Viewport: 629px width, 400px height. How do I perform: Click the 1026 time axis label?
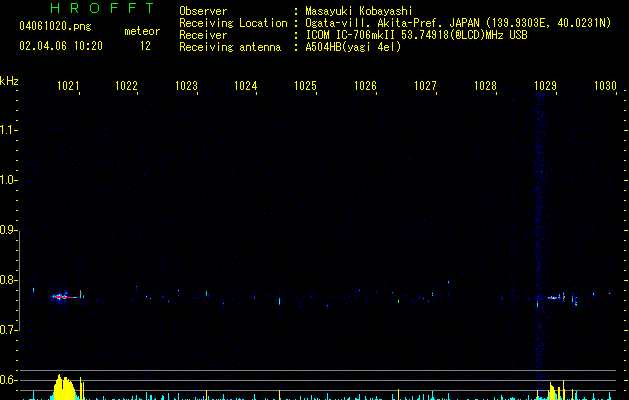click(x=365, y=86)
